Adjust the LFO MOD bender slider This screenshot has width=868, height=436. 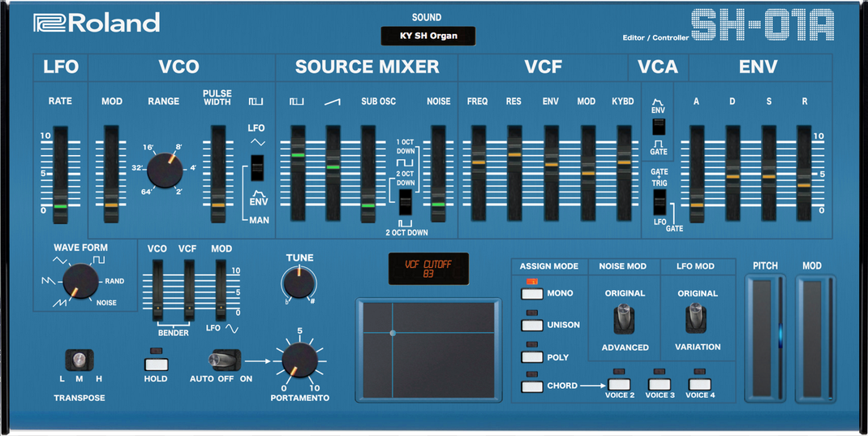[x=221, y=308]
